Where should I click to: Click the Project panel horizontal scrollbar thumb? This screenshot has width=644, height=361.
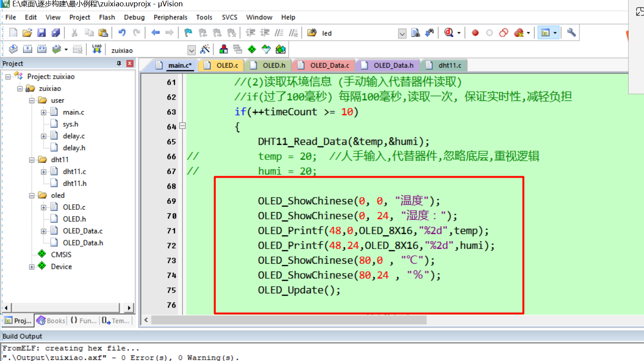(65, 308)
